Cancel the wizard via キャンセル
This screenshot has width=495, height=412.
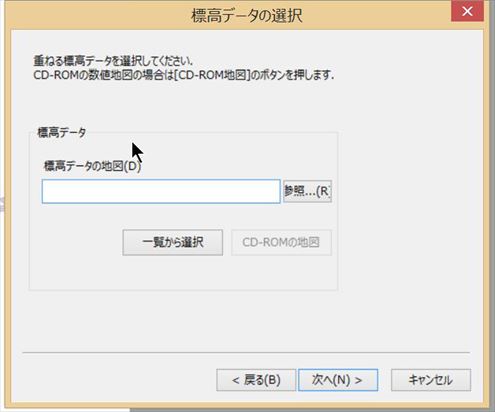pyautogui.click(x=431, y=380)
